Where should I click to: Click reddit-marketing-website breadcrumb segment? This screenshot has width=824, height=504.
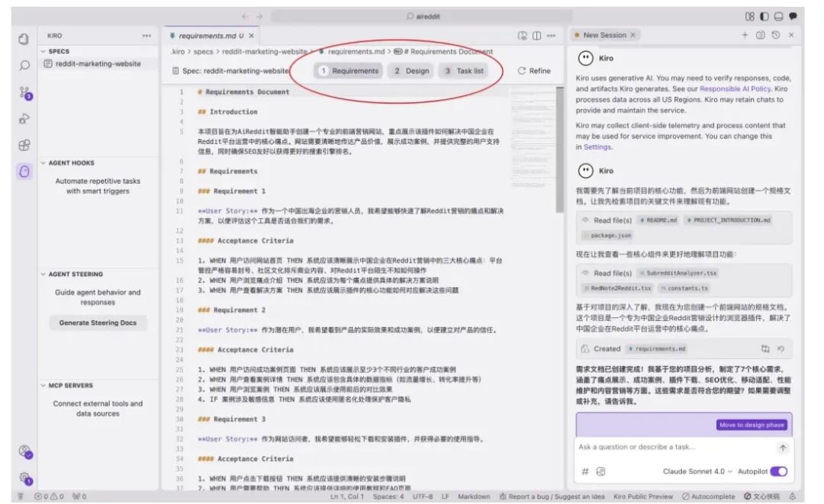click(264, 51)
